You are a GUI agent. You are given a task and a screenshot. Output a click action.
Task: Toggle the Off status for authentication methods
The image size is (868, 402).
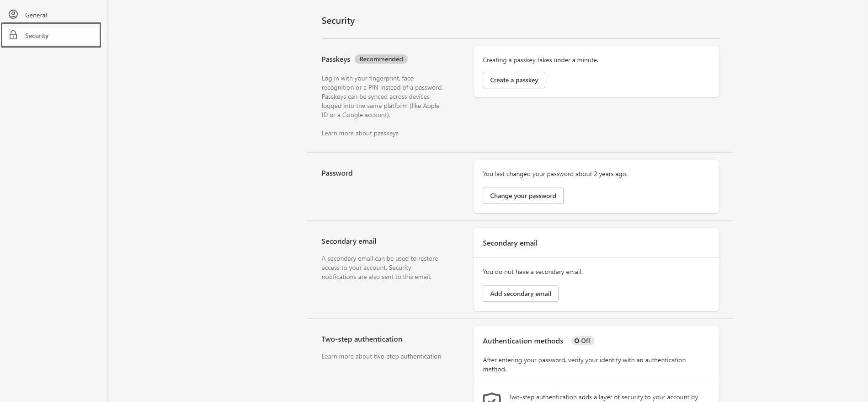(x=583, y=341)
